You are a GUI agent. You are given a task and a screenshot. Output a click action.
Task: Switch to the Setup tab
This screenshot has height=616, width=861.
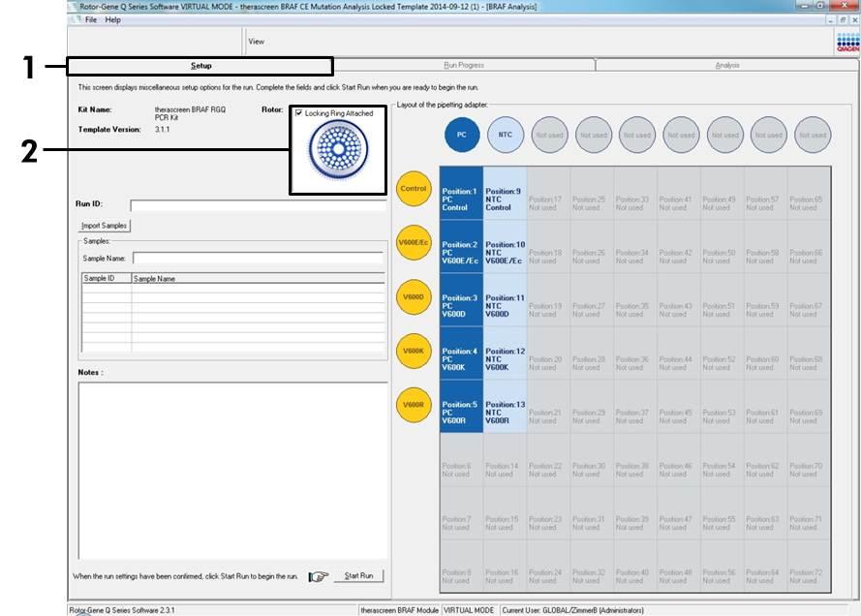(x=201, y=66)
